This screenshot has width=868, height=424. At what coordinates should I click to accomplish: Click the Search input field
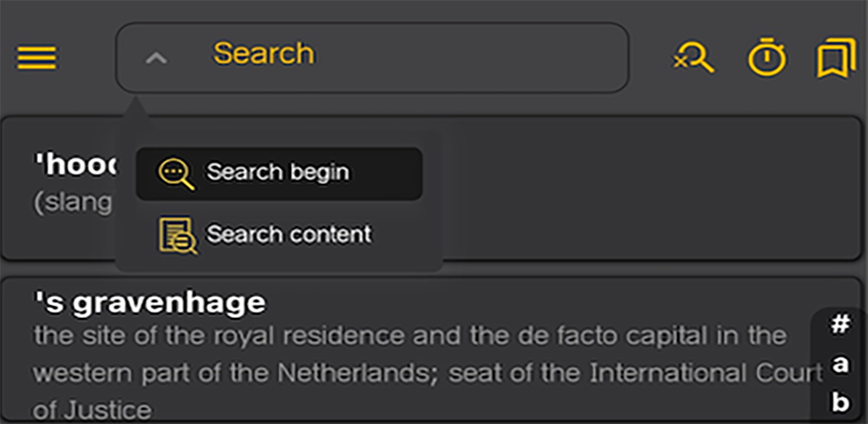[372, 58]
